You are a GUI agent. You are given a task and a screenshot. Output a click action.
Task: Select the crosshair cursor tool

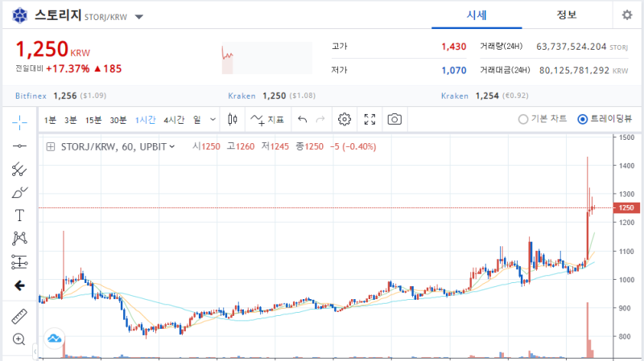point(19,122)
